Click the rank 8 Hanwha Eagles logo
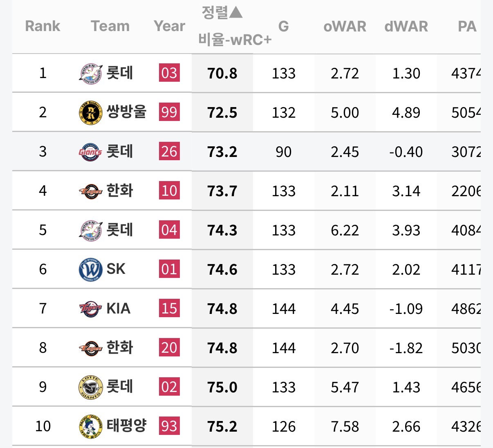Viewport: 493px width, 448px height. 90,348
